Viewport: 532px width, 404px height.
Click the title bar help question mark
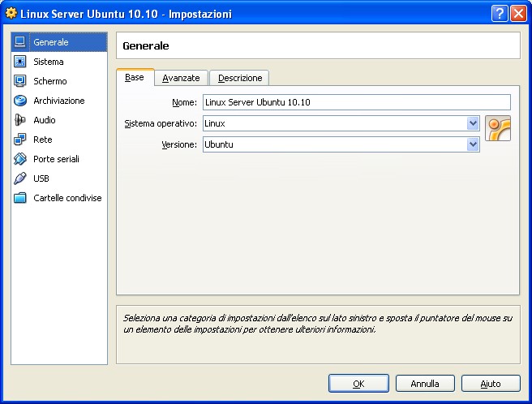500,14
